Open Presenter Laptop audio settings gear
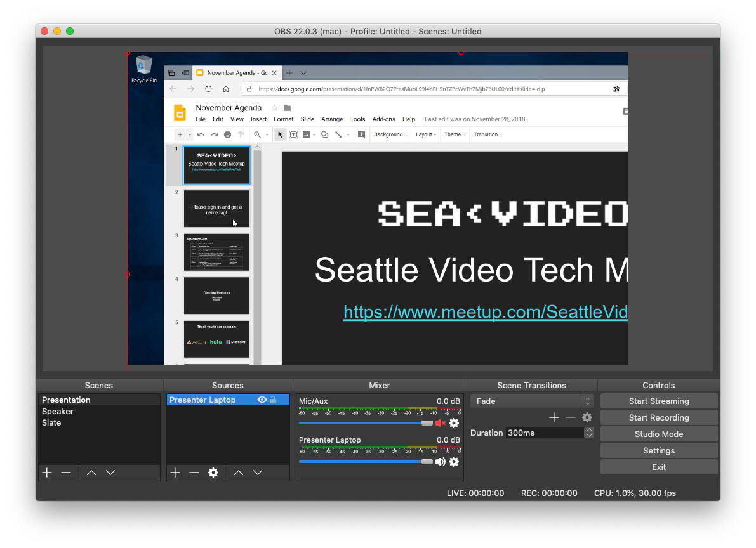Viewport: 756px width, 548px height. 454,462
